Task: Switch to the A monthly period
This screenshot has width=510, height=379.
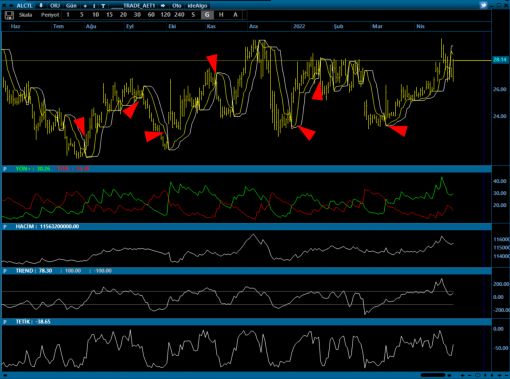Action: click(235, 15)
